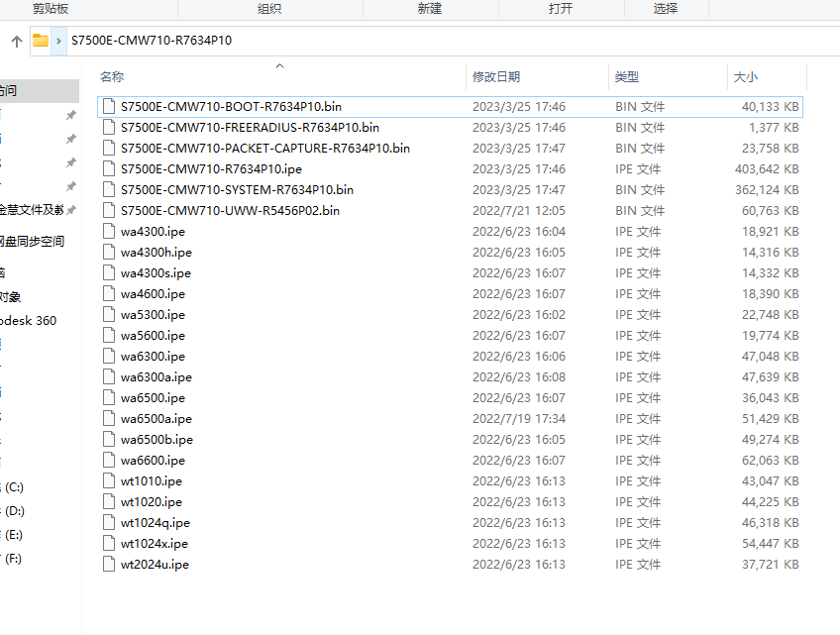Expand the address bar path chevron

click(x=58, y=41)
